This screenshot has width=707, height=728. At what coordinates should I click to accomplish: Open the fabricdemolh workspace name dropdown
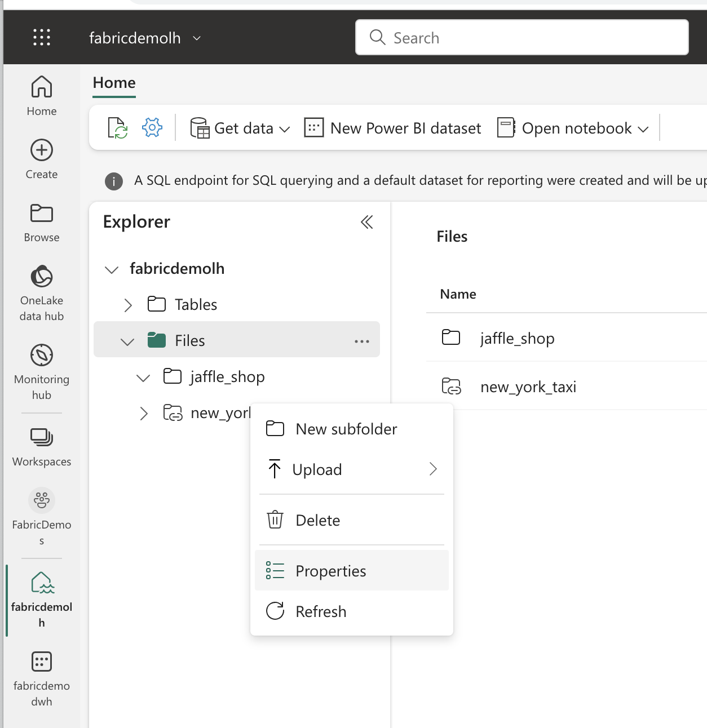196,38
